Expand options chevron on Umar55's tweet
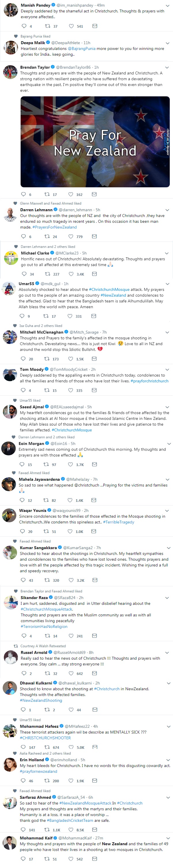Viewport: 173px width, 868px height. (x=167, y=284)
